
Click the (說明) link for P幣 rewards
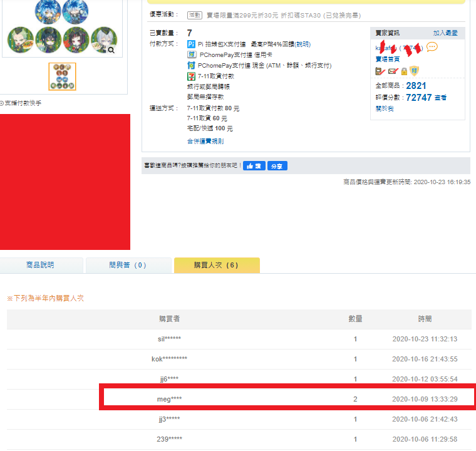(303, 44)
